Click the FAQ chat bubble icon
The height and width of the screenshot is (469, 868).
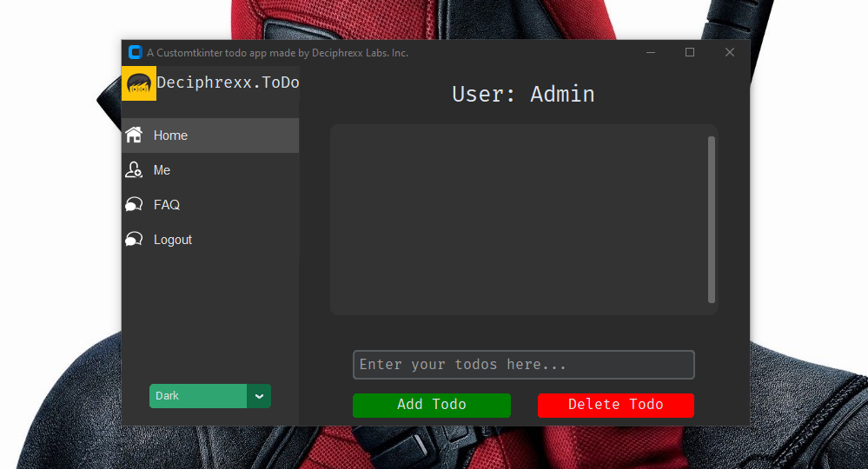134,205
